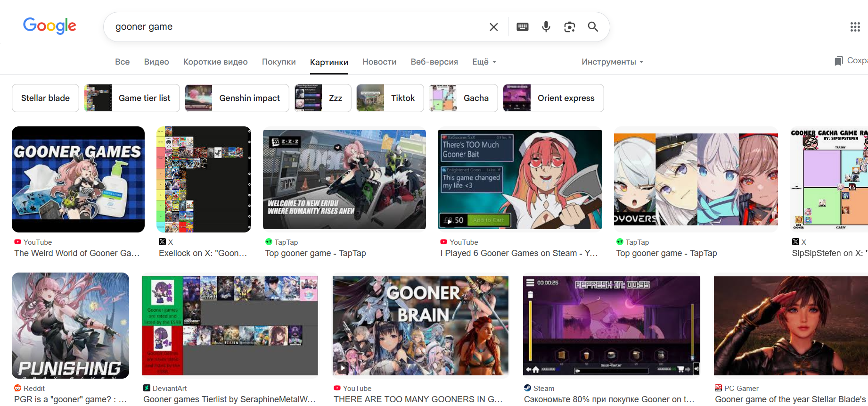868x406 pixels.
Task: Open the Покупки tab
Action: point(279,62)
